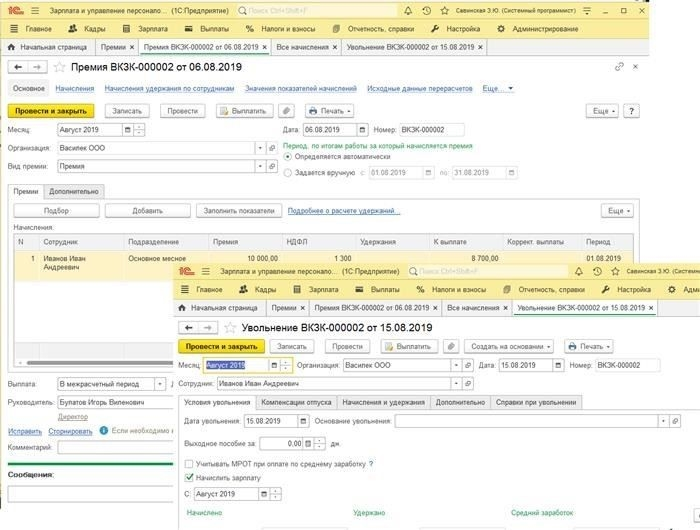This screenshot has height=530, width=700.
Task: Switch to Справки при увольнении tab
Action: pyautogui.click(x=536, y=402)
